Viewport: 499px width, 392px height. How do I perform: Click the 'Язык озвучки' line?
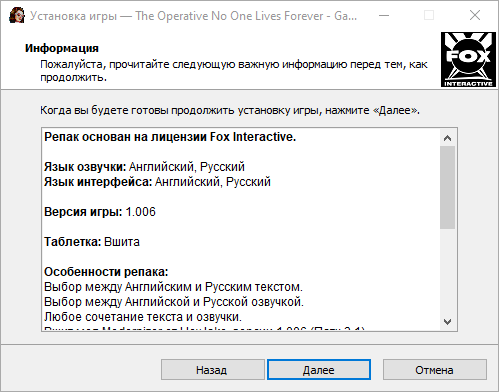144,167
